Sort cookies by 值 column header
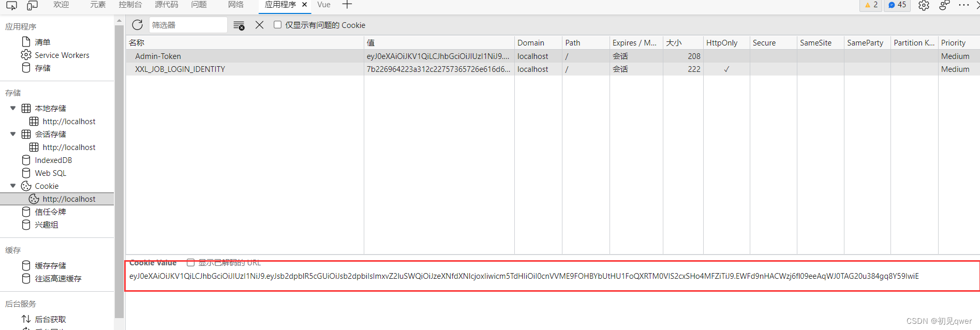980x330 pixels. tap(439, 42)
